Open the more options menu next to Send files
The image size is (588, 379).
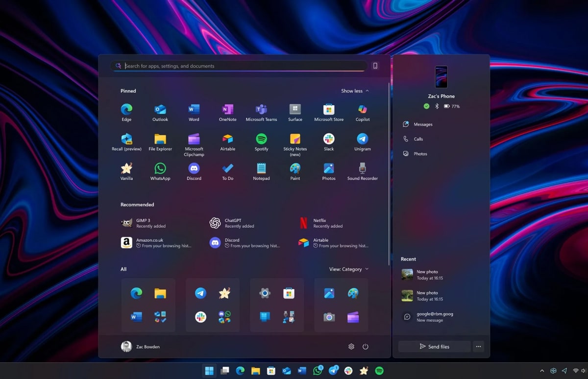(478, 346)
